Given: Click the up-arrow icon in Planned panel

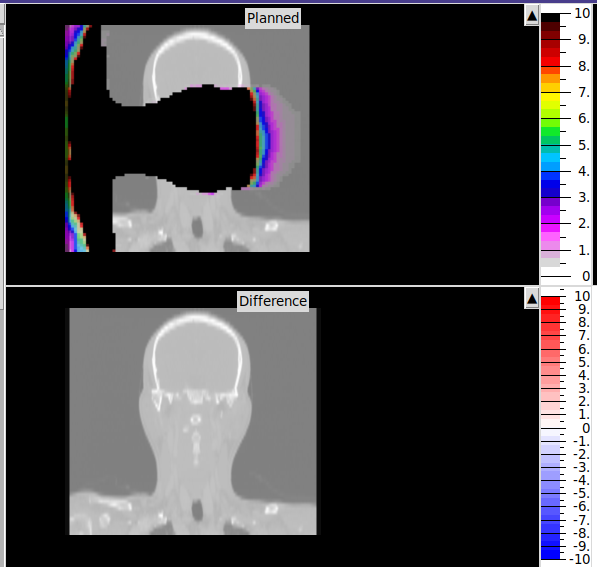Looking at the screenshot, I should click(x=532, y=16).
